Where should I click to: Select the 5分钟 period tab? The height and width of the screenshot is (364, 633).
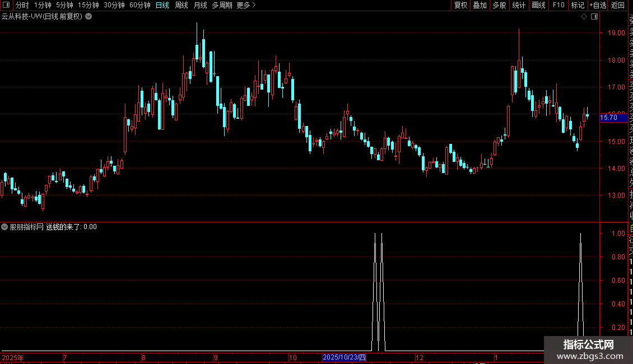point(64,5)
